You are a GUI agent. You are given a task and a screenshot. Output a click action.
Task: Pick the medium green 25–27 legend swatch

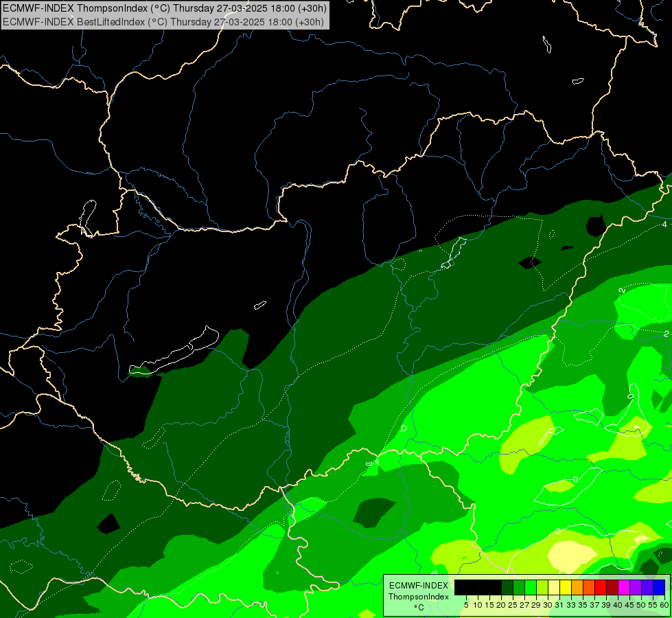click(x=519, y=587)
